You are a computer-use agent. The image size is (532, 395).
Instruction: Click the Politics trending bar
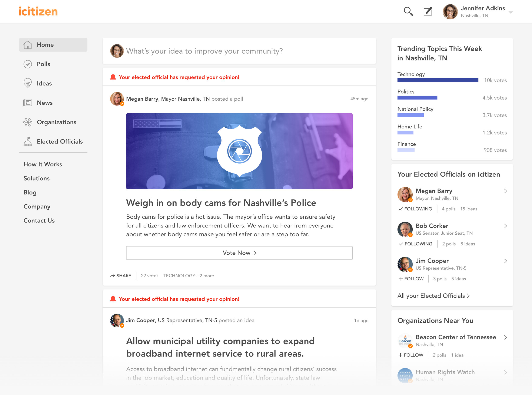[x=418, y=98]
